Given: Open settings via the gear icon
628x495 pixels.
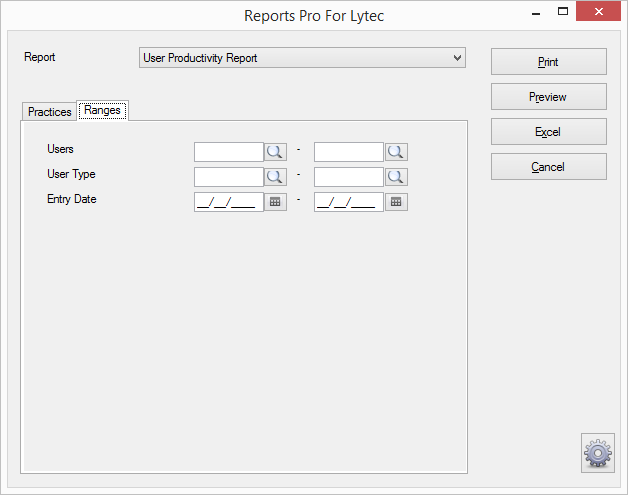Looking at the screenshot, I should click(x=598, y=453).
